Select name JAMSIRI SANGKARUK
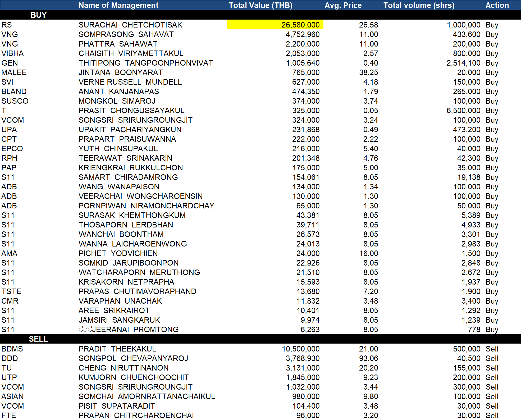The height and width of the screenshot is (420, 521). point(119,320)
